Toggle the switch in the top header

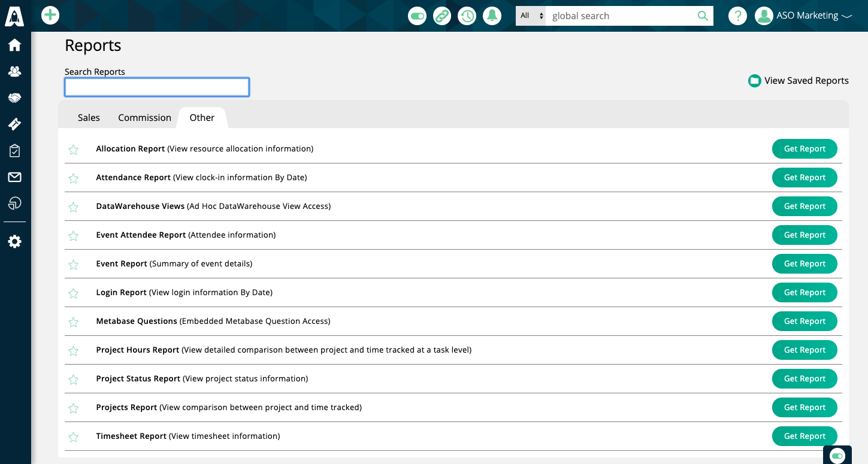tap(417, 16)
